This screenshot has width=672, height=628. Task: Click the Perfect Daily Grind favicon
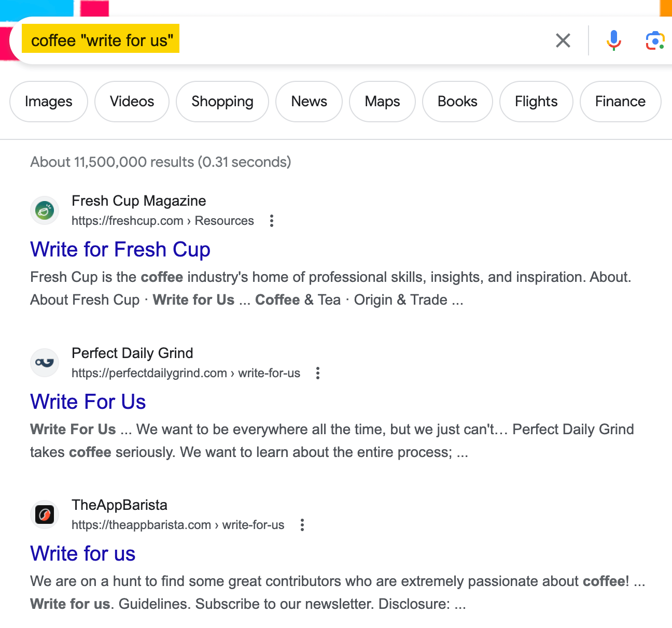coord(45,362)
